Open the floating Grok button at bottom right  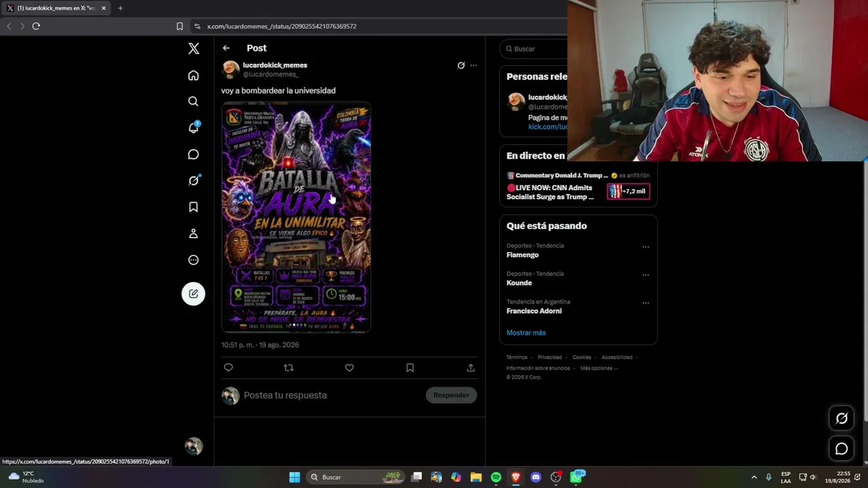(x=842, y=418)
